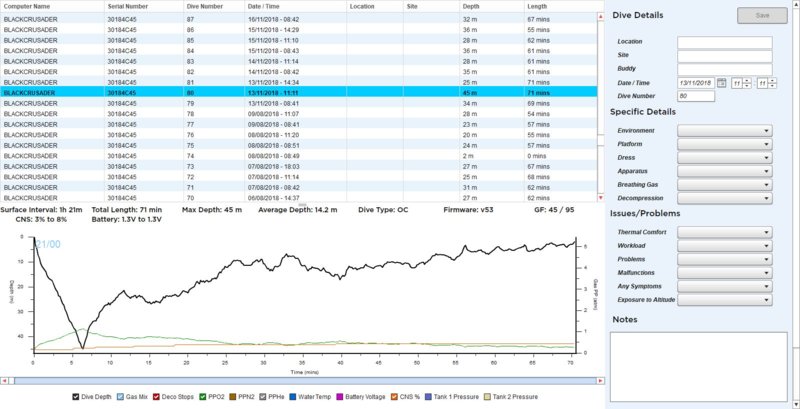Click the horizontal scrollbar under the chart
Viewport: 800px width, 409px height.
pos(300,381)
